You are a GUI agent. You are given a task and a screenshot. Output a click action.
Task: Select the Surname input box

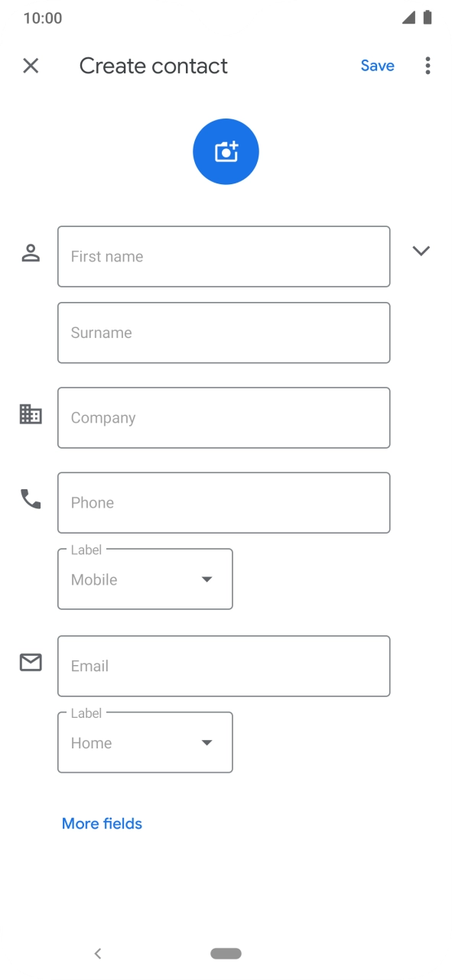coord(223,333)
